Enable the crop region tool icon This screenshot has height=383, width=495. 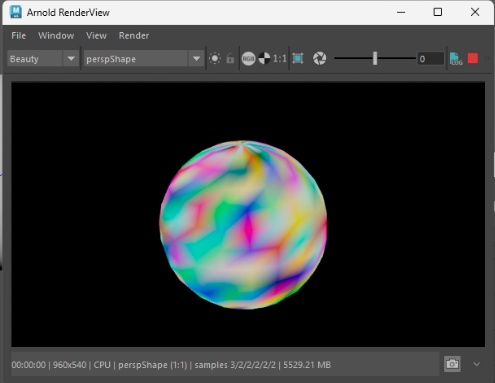pyautogui.click(x=298, y=59)
